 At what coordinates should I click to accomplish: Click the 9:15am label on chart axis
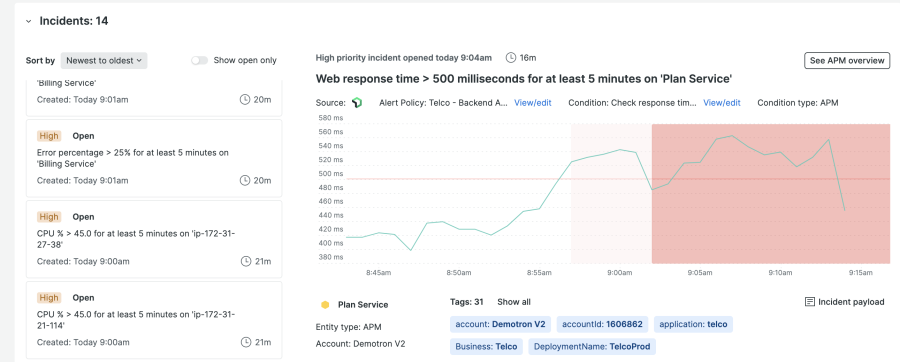860,273
